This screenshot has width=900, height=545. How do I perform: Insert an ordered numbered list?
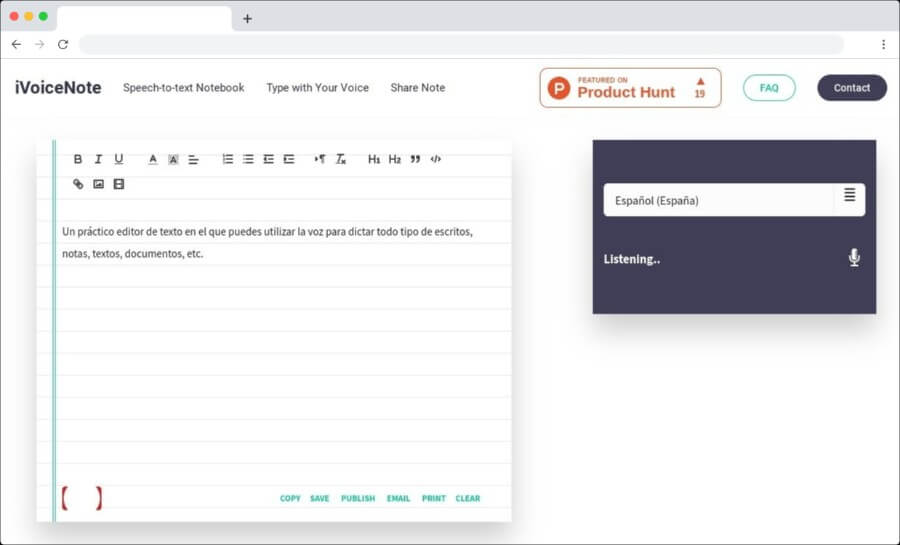[228, 159]
